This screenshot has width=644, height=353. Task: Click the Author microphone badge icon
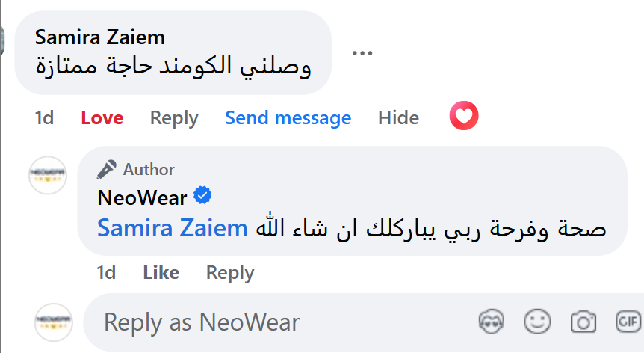[x=107, y=170]
